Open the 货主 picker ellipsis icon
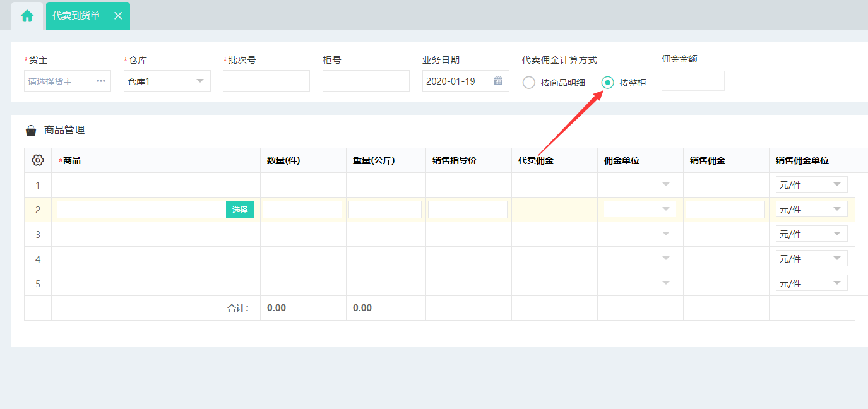Screen dimensions: 868x409 tap(101, 81)
